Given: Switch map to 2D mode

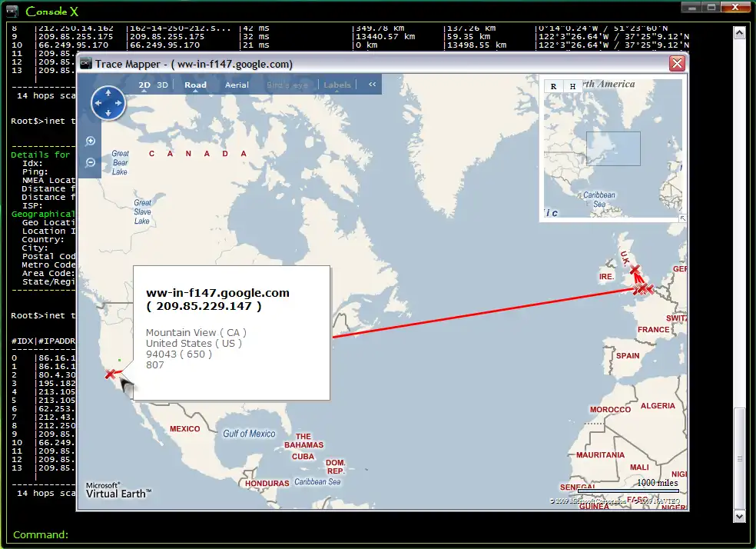Looking at the screenshot, I should (144, 85).
